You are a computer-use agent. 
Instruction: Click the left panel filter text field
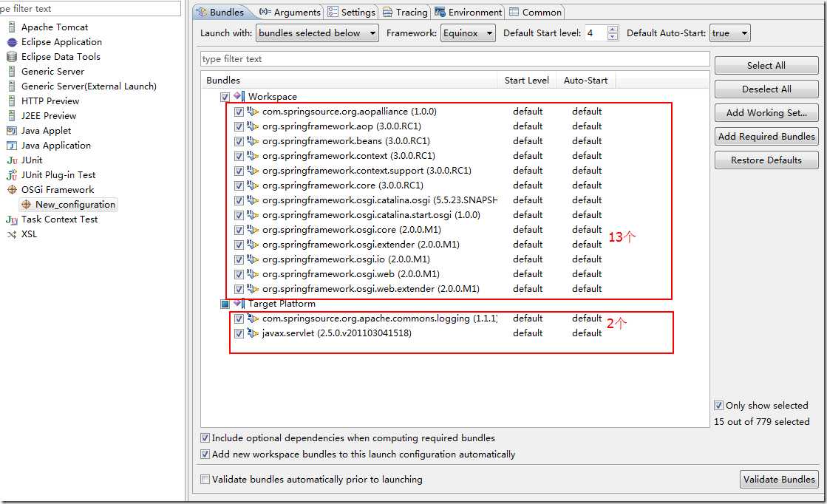(x=89, y=8)
